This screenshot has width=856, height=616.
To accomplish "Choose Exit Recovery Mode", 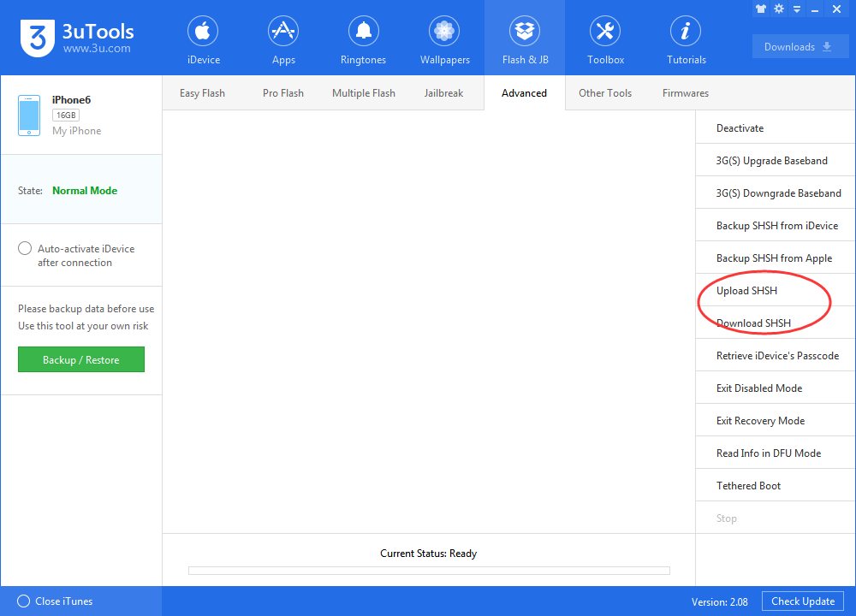I will coord(776,420).
